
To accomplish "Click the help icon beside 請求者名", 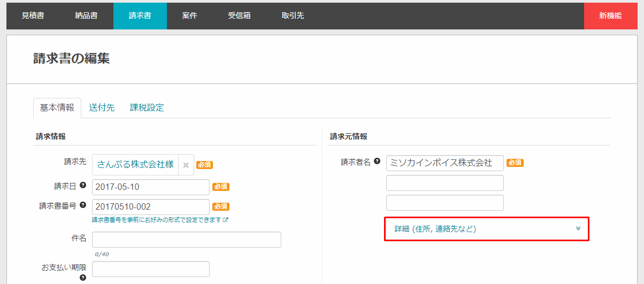I will [377, 161].
